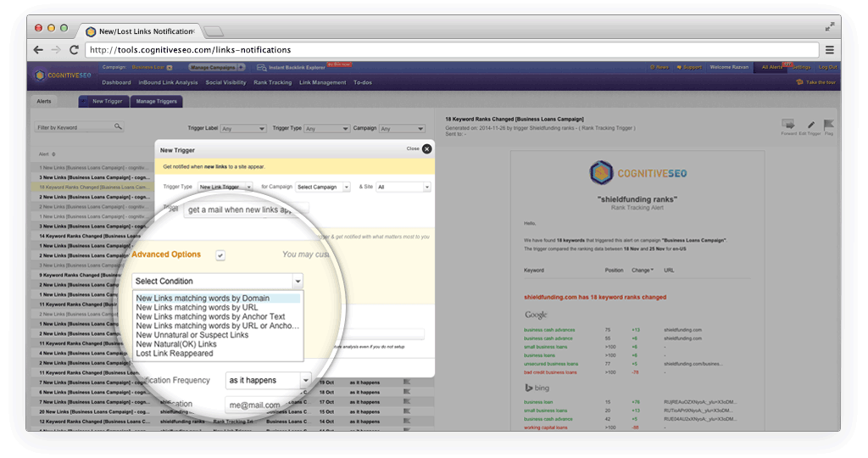
Task: Click the Forward alert icon
Action: point(788,124)
